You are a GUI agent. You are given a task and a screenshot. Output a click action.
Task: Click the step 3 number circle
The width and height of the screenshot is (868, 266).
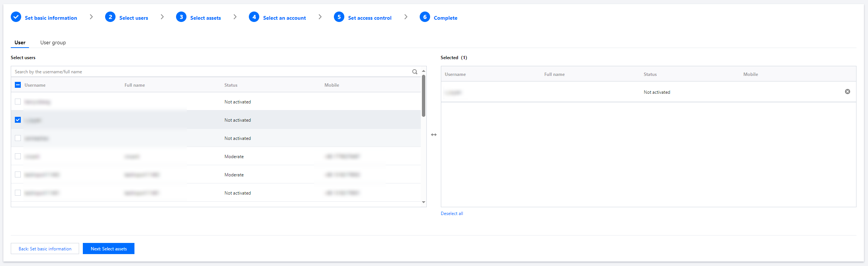[181, 17]
